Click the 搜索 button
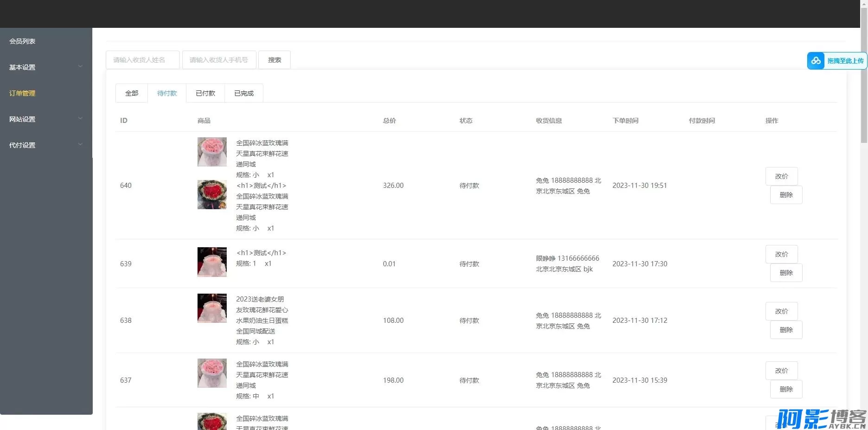Image resolution: width=868 pixels, height=430 pixels. pyautogui.click(x=274, y=60)
